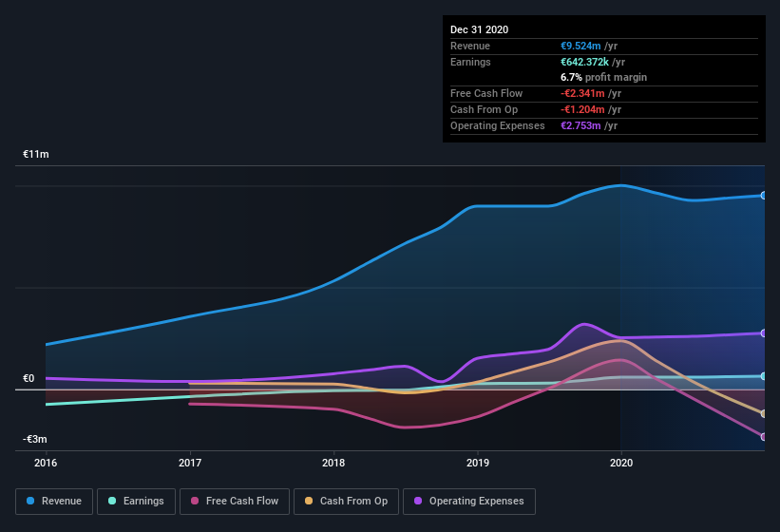Screen dimensions: 780x532
Task: Click the 2019 x-axis label
Action: (x=478, y=463)
